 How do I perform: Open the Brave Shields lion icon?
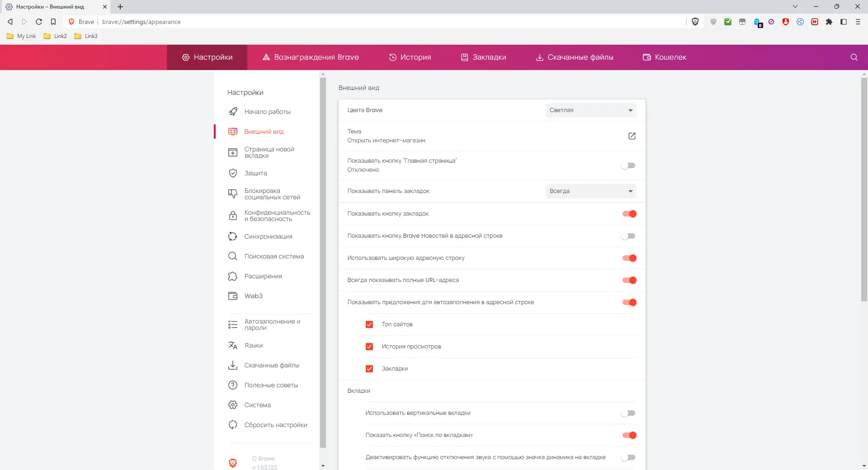695,22
